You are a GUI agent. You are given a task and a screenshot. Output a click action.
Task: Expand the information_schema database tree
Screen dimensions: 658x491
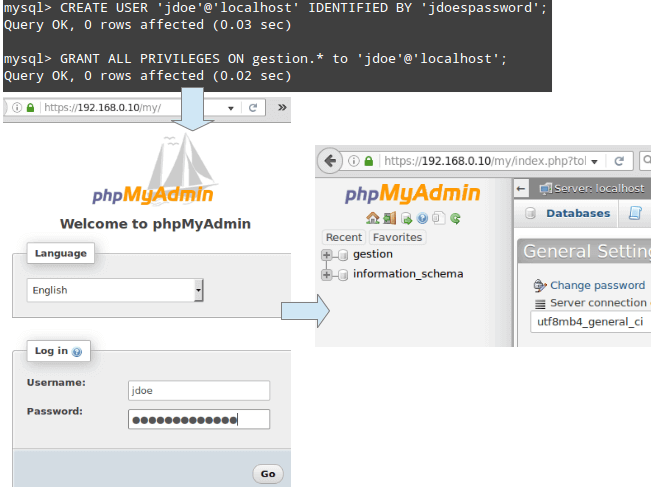pos(326,274)
